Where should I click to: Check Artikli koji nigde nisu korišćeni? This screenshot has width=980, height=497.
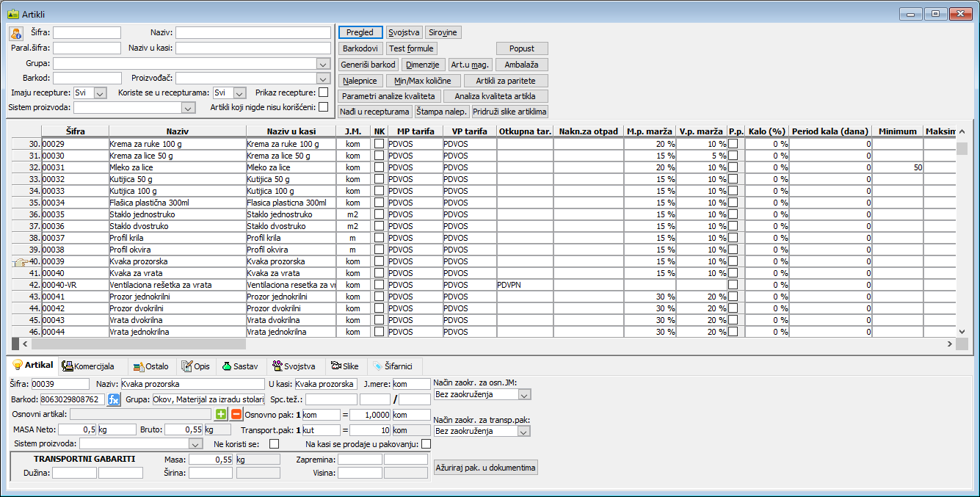coord(323,107)
